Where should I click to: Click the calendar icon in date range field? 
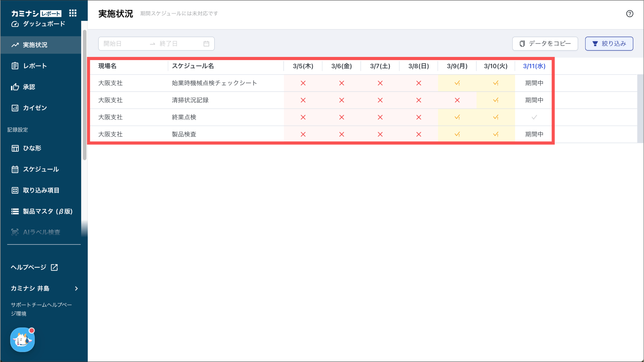coord(206,44)
